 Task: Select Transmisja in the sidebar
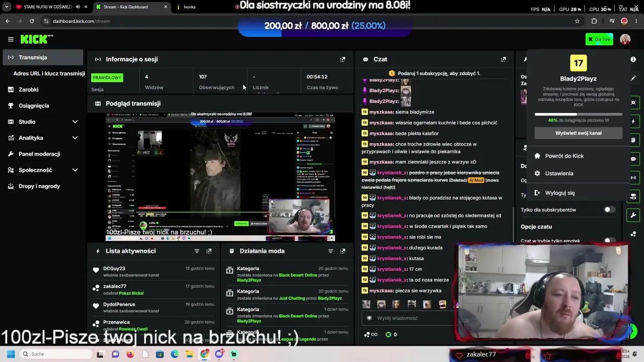pyautogui.click(x=43, y=57)
